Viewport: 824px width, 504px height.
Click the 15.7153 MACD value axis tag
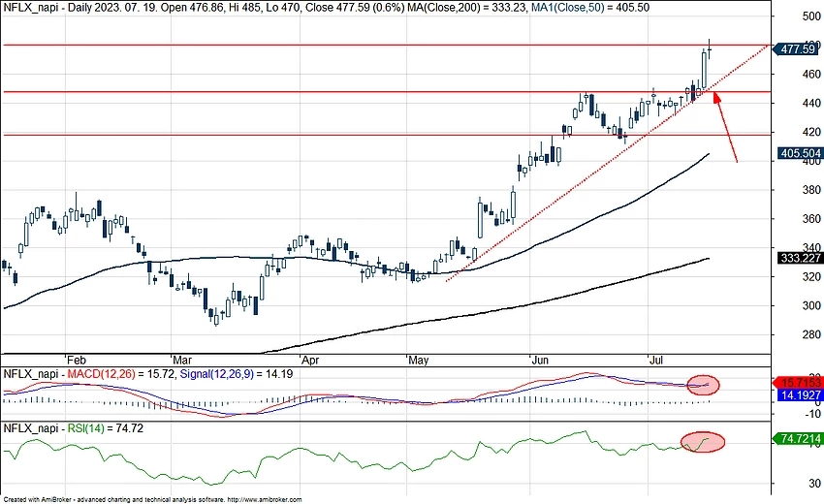pos(799,383)
